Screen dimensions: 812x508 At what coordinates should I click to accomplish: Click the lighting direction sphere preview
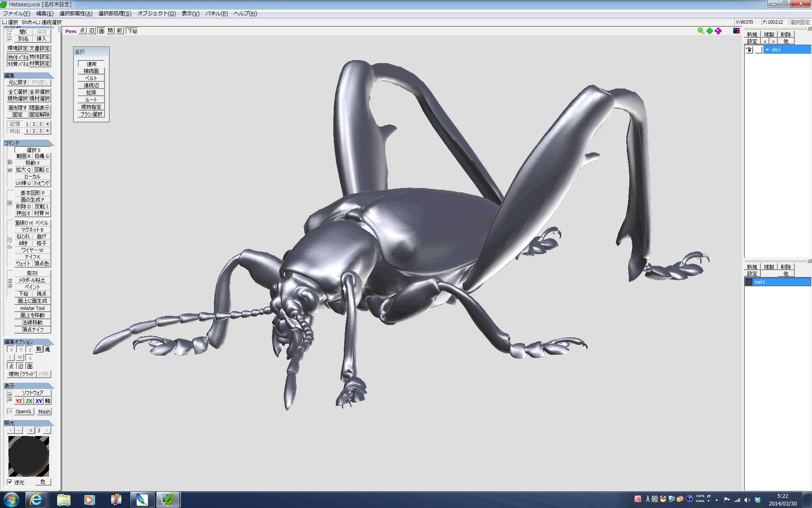[29, 456]
